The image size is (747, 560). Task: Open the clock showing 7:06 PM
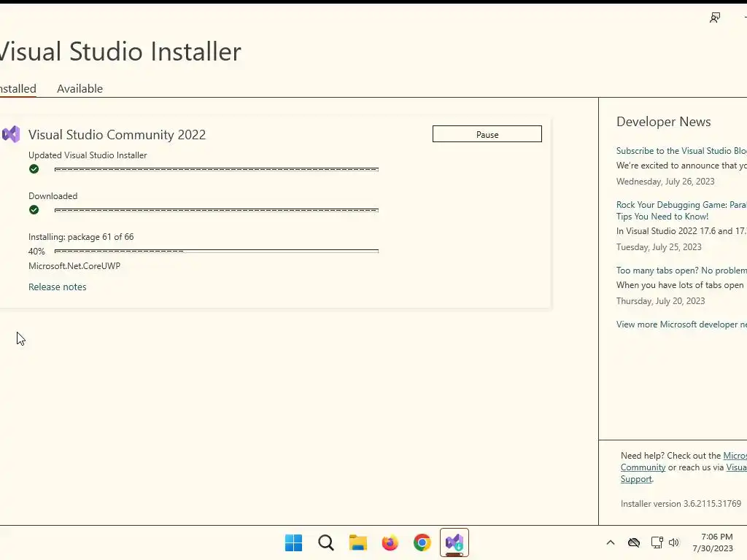pos(713,542)
